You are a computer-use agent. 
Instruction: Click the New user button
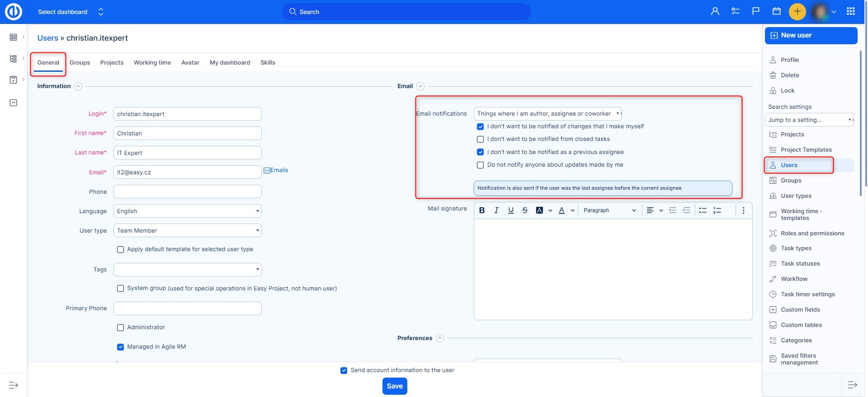[x=811, y=35]
